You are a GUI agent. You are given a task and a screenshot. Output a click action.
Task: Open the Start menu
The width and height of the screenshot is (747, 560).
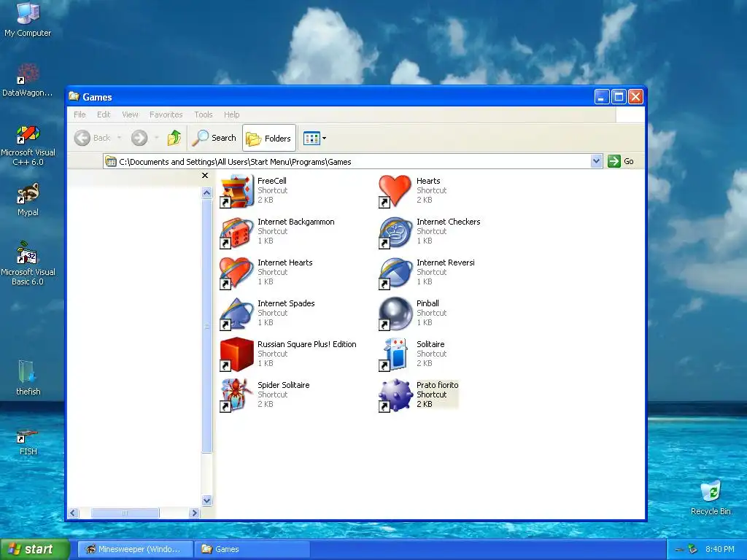tap(35, 550)
